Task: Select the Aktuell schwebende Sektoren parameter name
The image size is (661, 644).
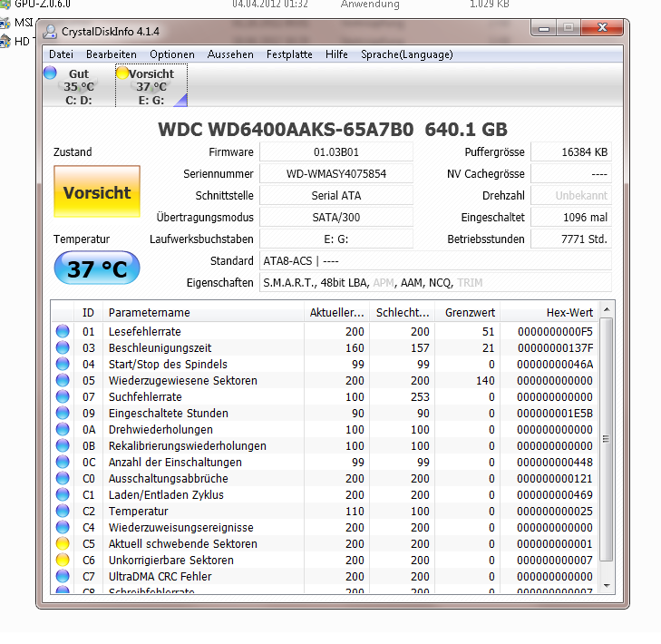Action: 182,544
